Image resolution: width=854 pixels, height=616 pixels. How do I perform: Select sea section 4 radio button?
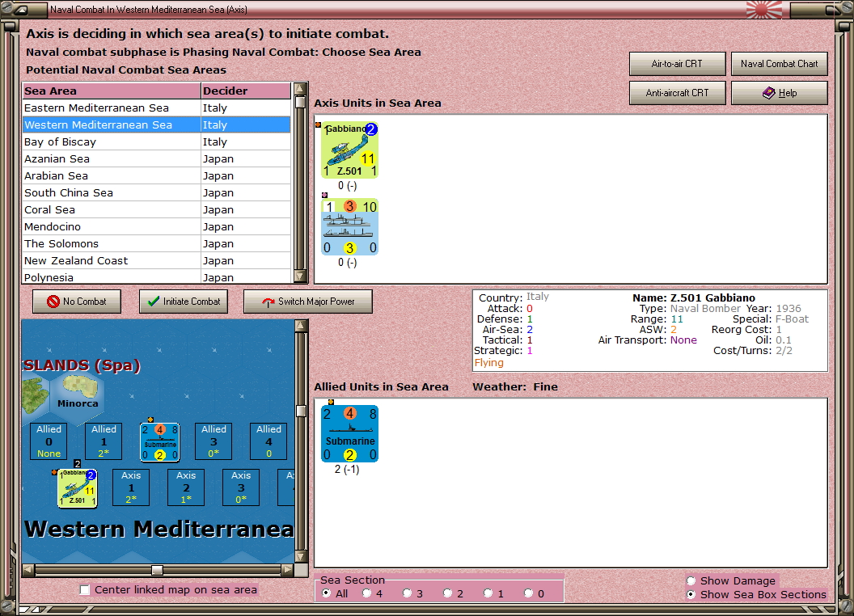[366, 593]
